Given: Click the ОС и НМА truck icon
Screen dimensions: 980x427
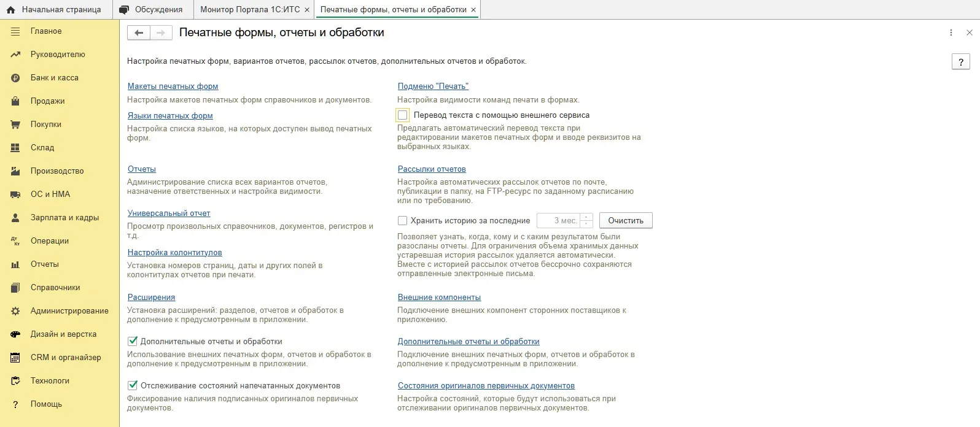Looking at the screenshot, I should [x=16, y=194].
